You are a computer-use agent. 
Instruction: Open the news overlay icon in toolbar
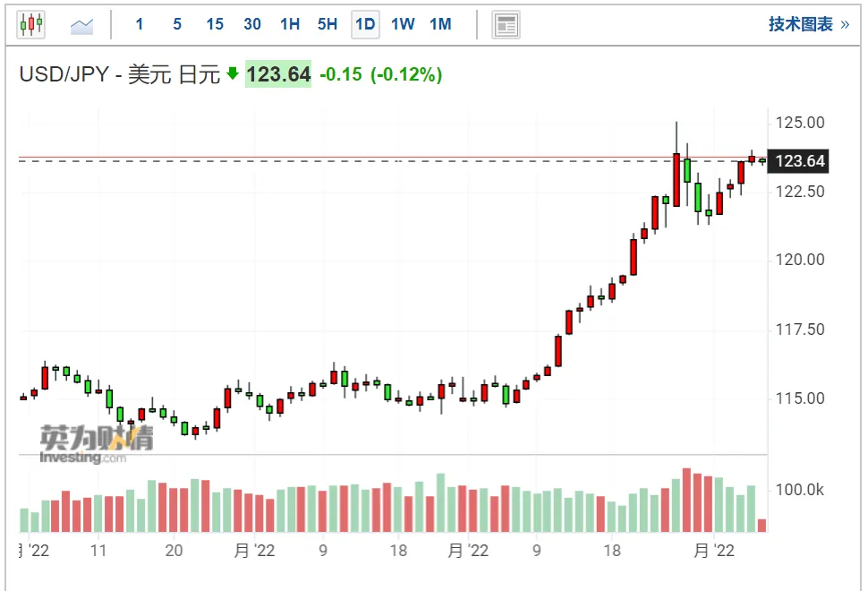pos(506,25)
